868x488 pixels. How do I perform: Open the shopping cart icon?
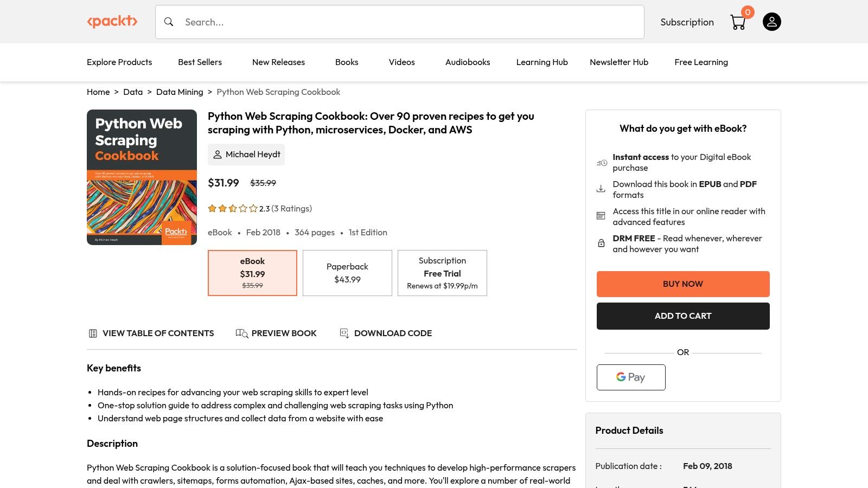click(738, 22)
